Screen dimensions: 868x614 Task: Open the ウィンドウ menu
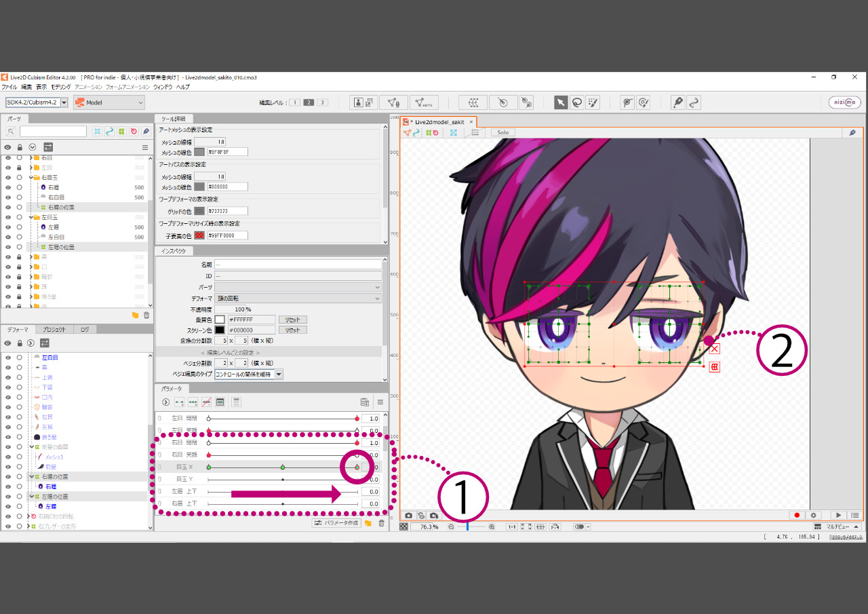(163, 88)
